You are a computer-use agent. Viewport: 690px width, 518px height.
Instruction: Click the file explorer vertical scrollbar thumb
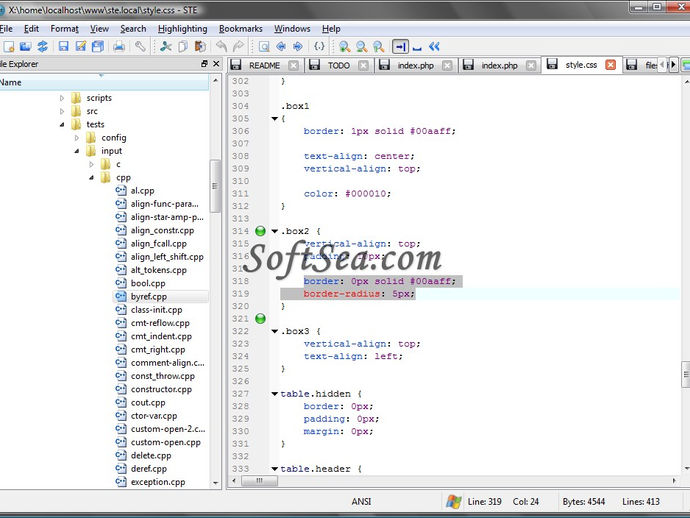pyautogui.click(x=215, y=186)
